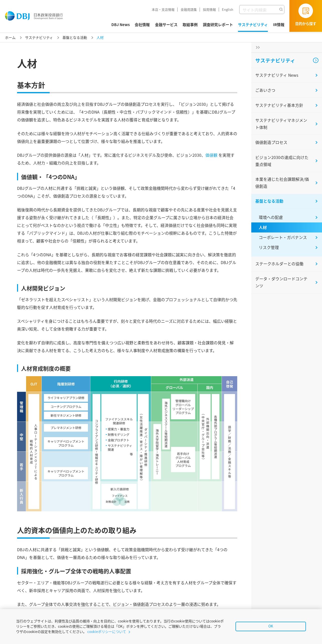This screenshot has width=322, height=644.
Task: Open サステナビリティマネジメント体制 sidebar item
Action: tap(287, 124)
